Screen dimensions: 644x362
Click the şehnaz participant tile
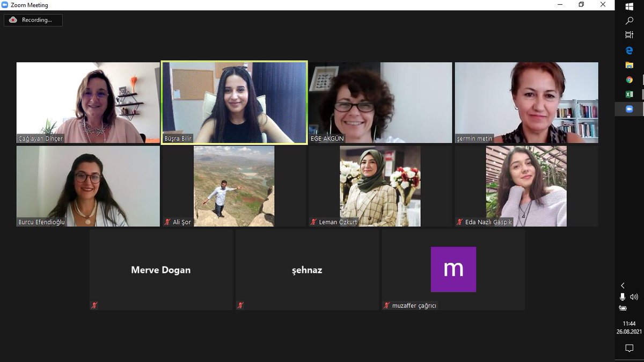[x=307, y=270]
